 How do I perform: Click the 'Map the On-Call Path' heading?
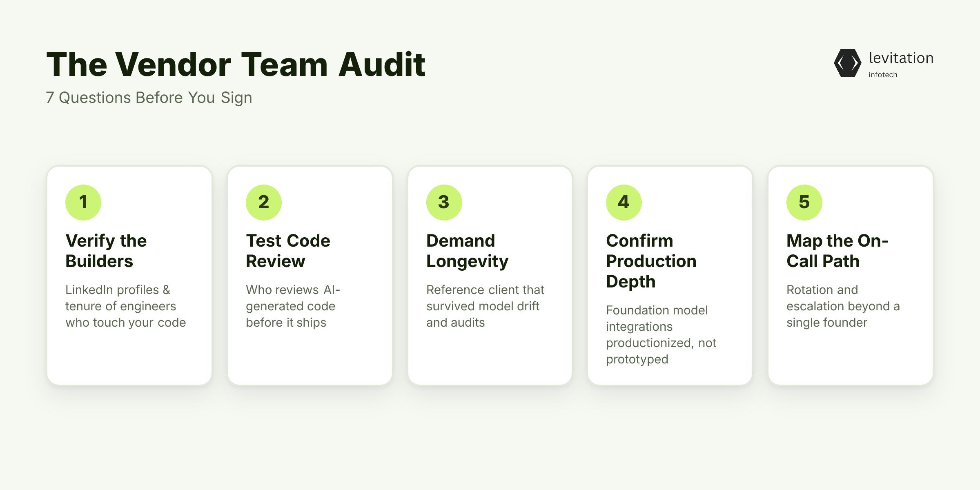(x=837, y=251)
